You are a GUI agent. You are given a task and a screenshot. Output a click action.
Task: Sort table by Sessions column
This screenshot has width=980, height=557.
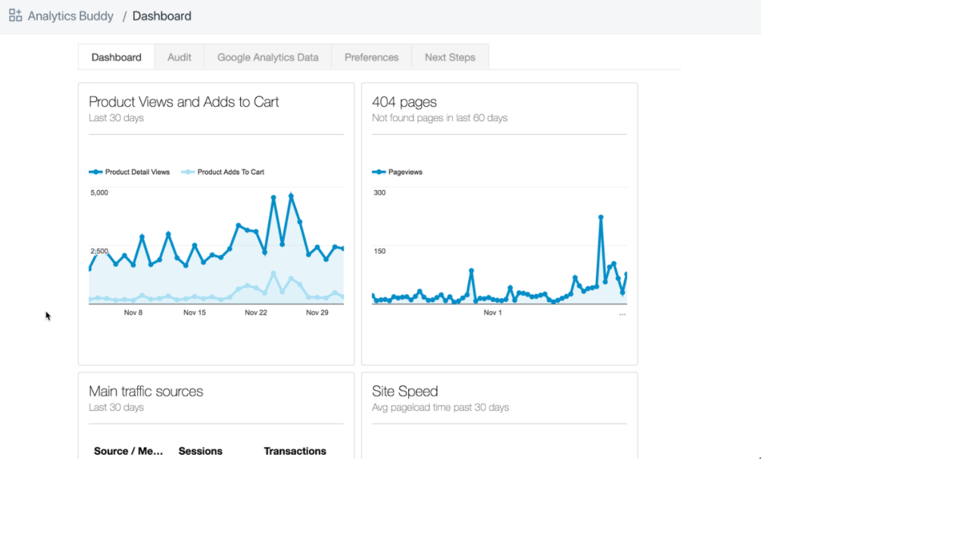(201, 451)
